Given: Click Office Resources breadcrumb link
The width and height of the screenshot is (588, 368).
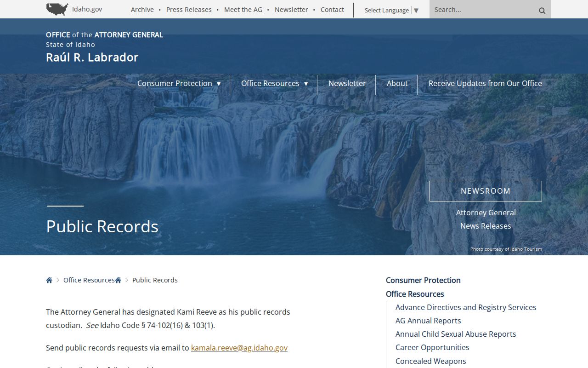Looking at the screenshot, I should [89, 280].
